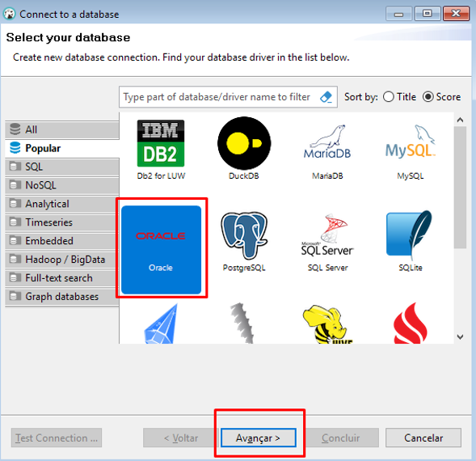Click the driver list scroll-up arrow
The image size is (476, 461).
(460, 120)
